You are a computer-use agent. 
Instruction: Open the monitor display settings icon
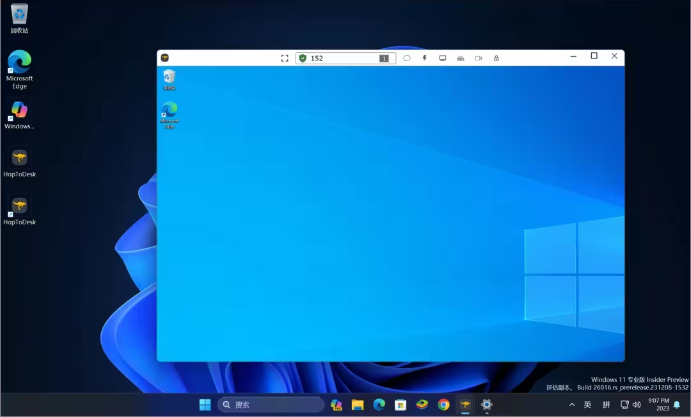pos(442,58)
